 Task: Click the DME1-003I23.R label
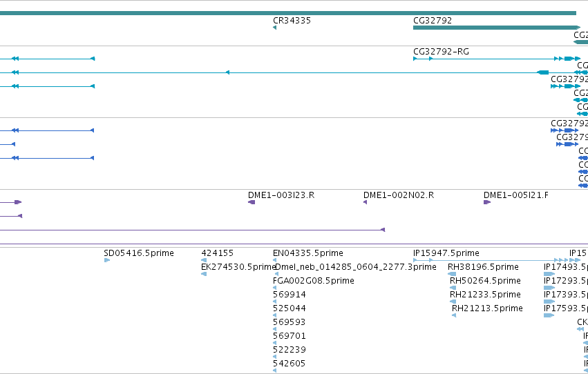(281, 195)
